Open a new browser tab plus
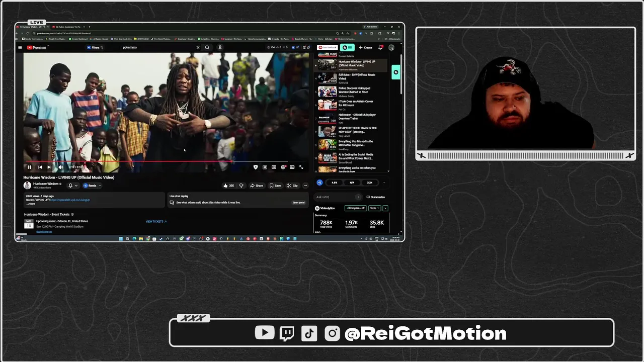 pos(90,27)
